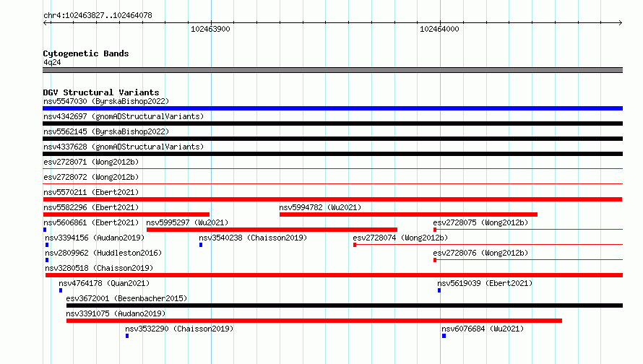Click the red bar under nsv5570211
This screenshot has width=643, height=364.
[x=332, y=199]
